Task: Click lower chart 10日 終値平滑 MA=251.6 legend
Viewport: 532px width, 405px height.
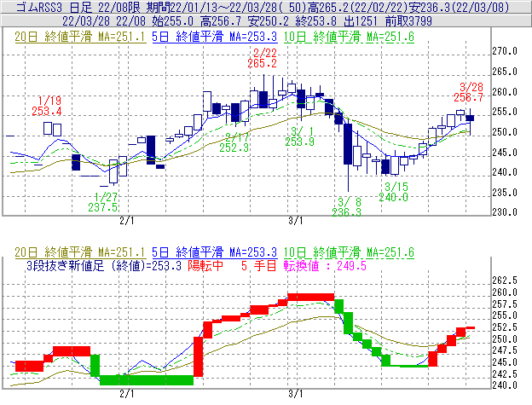Action: (x=349, y=252)
